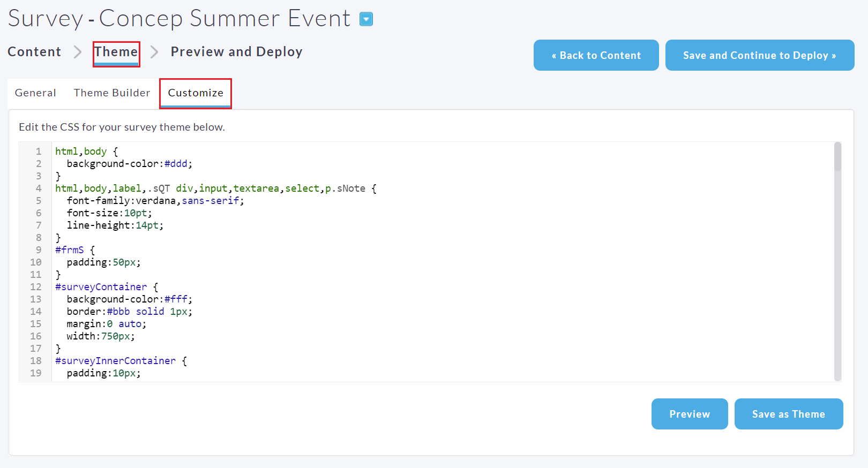The height and width of the screenshot is (468, 868).
Task: Click the 'margin:0 auto;' line
Action: (x=106, y=324)
